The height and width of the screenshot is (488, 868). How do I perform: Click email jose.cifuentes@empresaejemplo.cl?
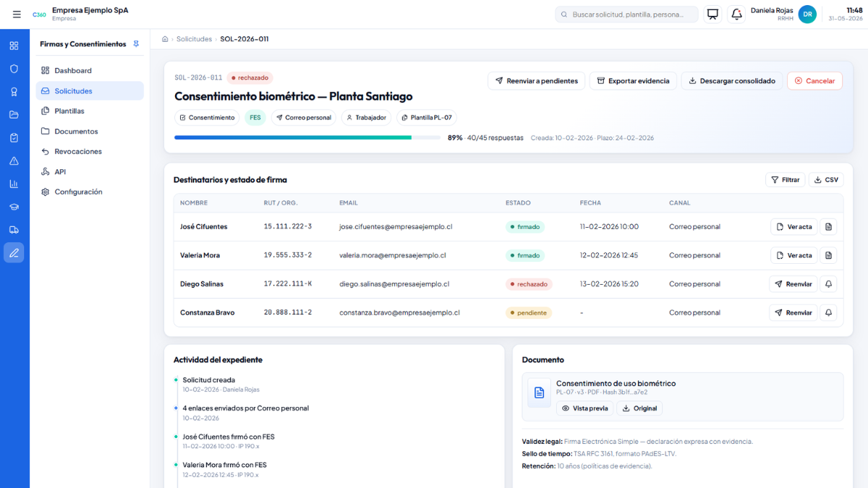[396, 227]
